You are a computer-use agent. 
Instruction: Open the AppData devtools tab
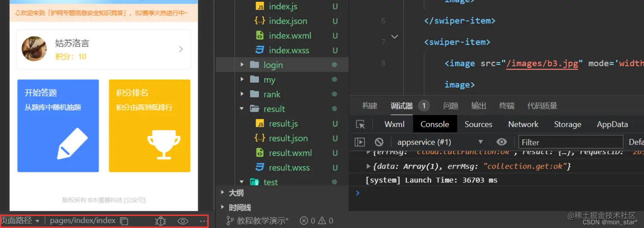point(612,124)
